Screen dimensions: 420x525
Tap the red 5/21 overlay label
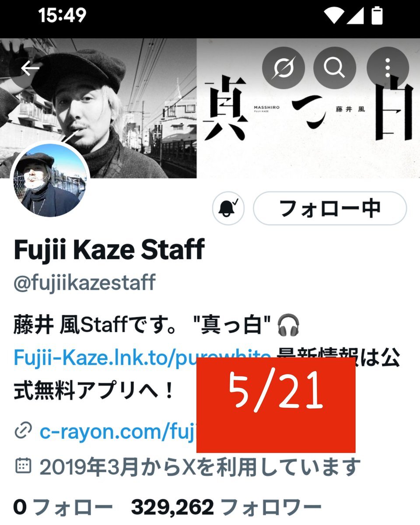[276, 405]
